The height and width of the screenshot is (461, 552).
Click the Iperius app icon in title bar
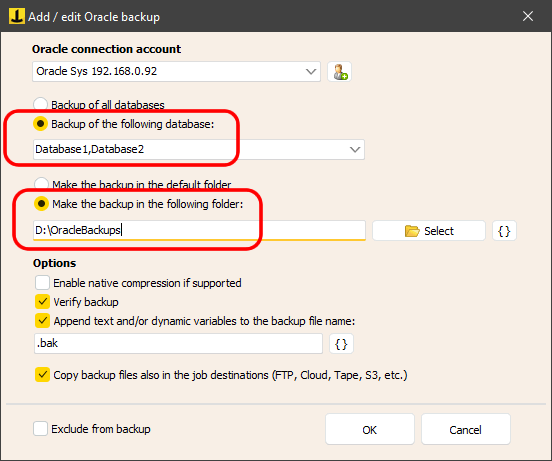tap(17, 16)
